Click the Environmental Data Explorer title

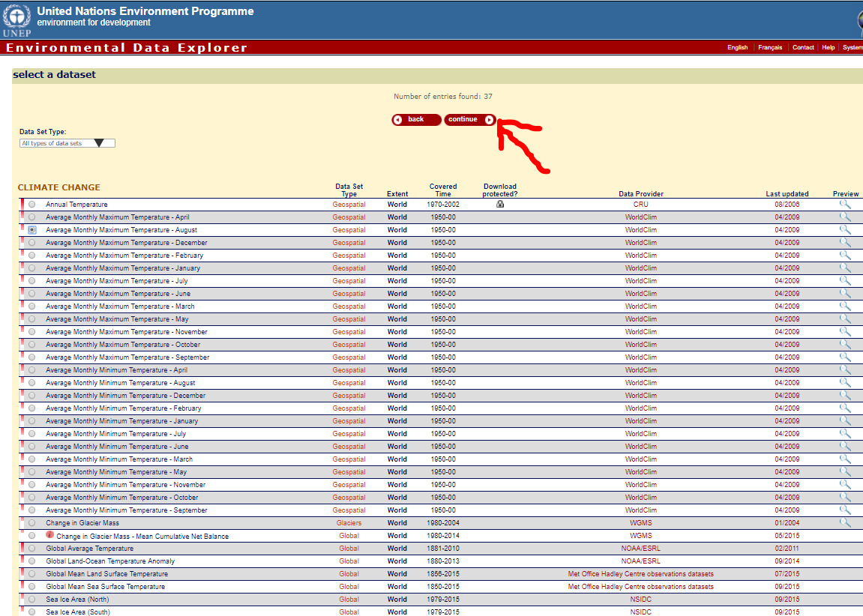pos(127,47)
